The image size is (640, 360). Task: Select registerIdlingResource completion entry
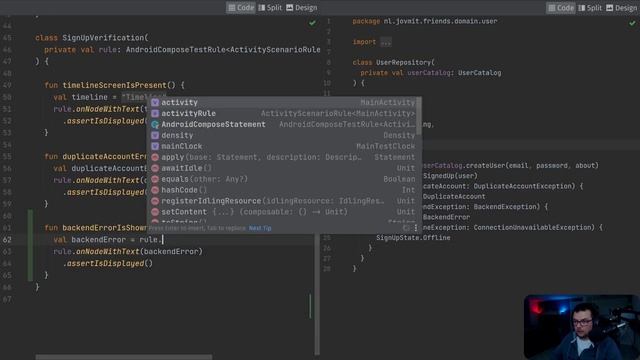pos(283,201)
